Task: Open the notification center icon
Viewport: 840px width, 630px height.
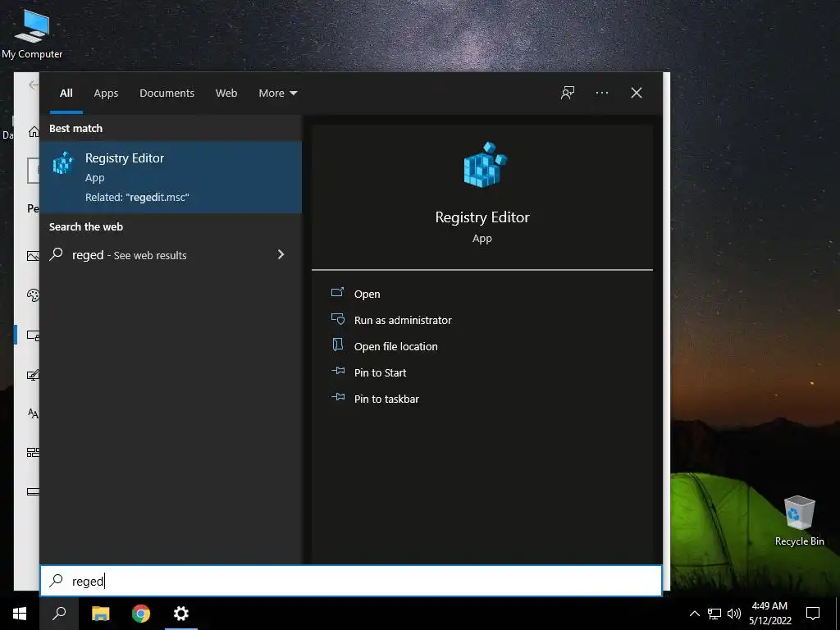Action: point(813,614)
